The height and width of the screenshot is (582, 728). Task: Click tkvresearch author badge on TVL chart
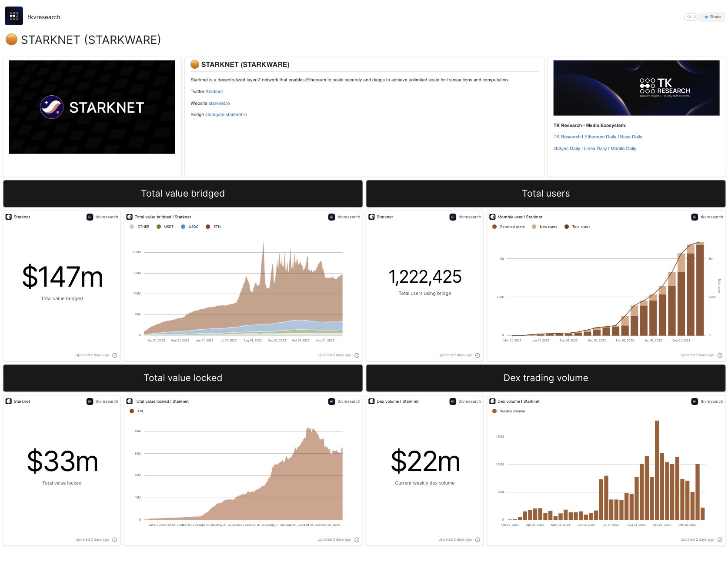[x=344, y=401]
